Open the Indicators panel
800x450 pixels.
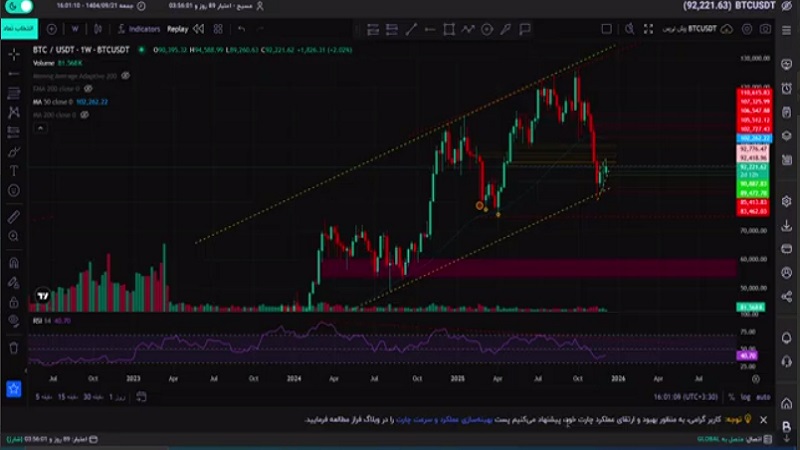[138, 29]
